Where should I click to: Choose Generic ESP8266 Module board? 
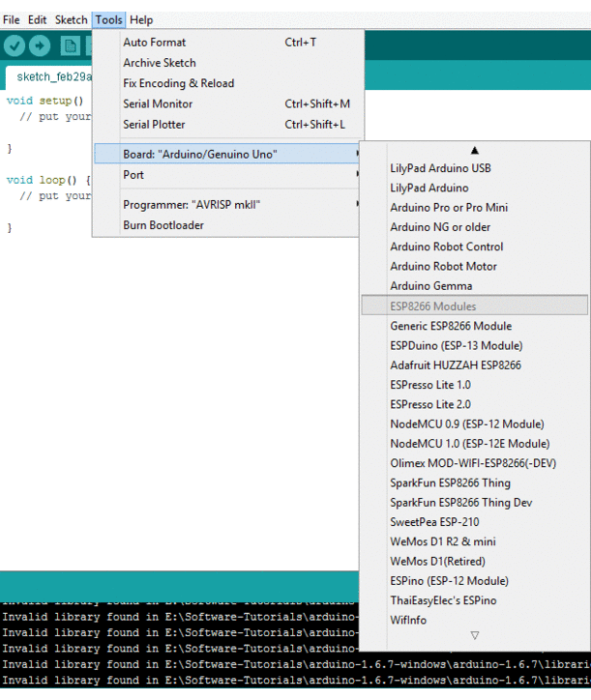click(451, 326)
